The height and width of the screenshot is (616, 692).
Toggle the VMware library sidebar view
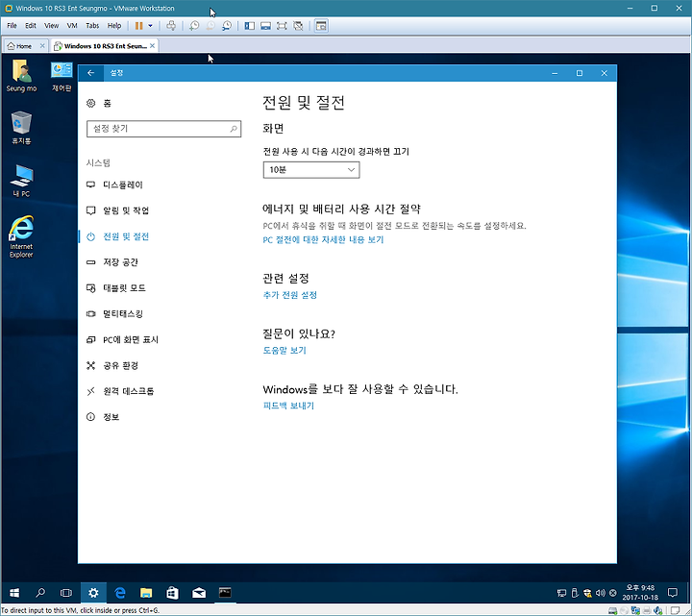249,26
